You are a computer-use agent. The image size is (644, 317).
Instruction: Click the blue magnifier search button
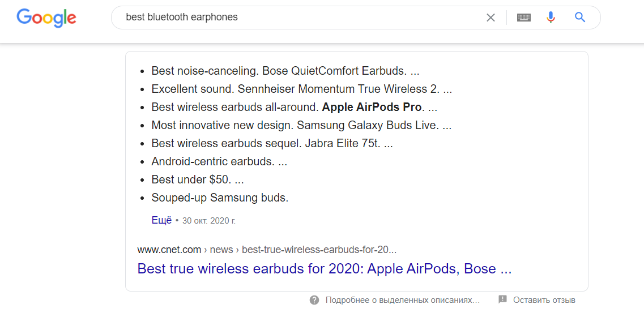(580, 18)
